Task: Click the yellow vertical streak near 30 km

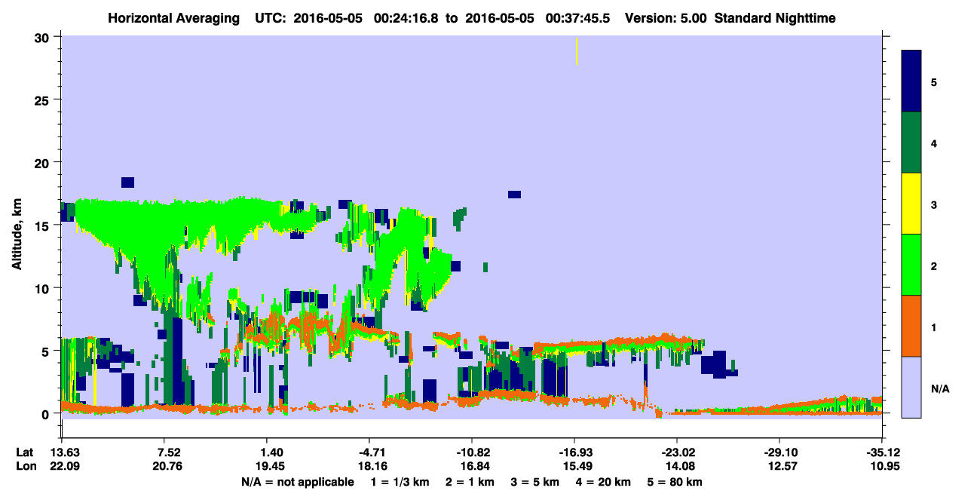Action: click(577, 51)
